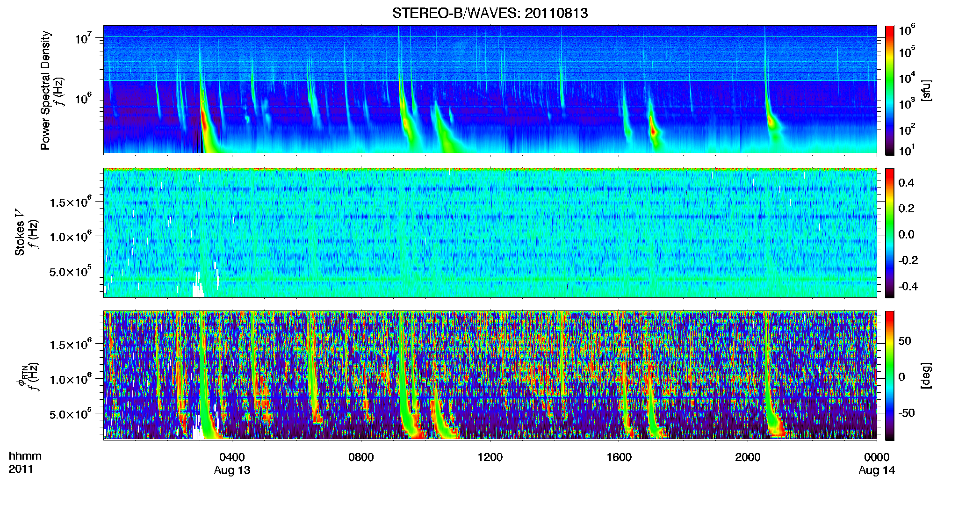Click the 10^2 value on sfu colorbar

pos(907,129)
